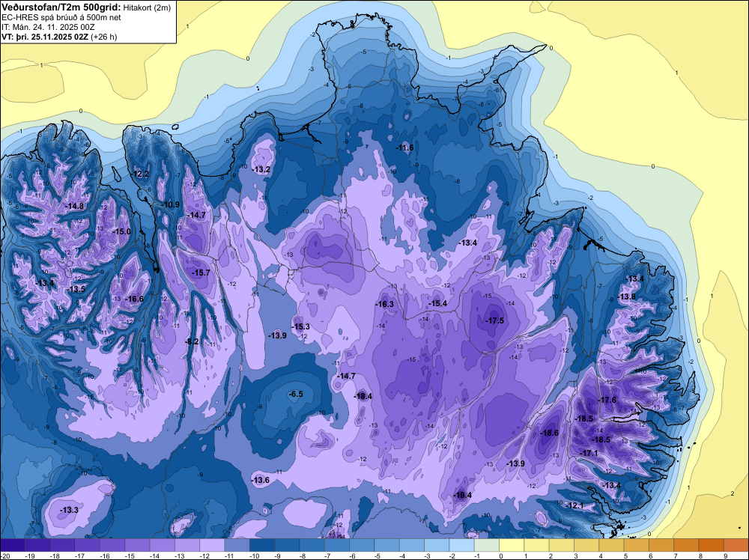Select the line EC-HRES spá brúuð á 500m net
Image resolution: width=749 pixels, height=560 pixels.
[x=61, y=17]
